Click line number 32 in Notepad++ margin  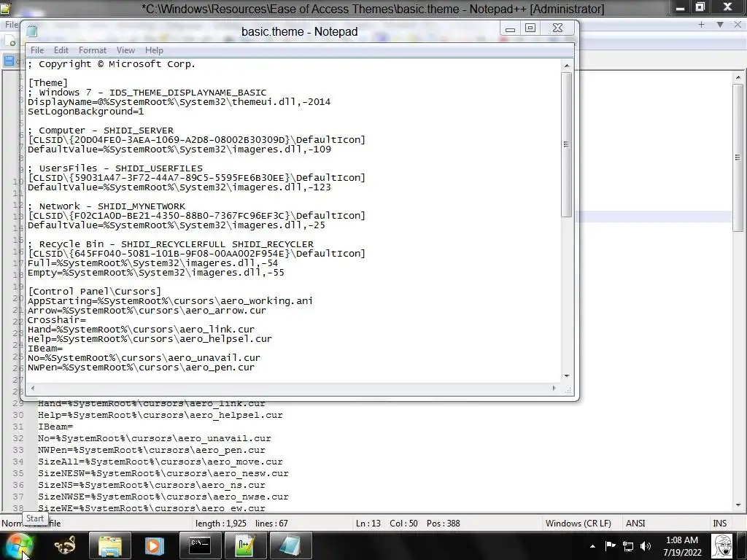[18, 438]
